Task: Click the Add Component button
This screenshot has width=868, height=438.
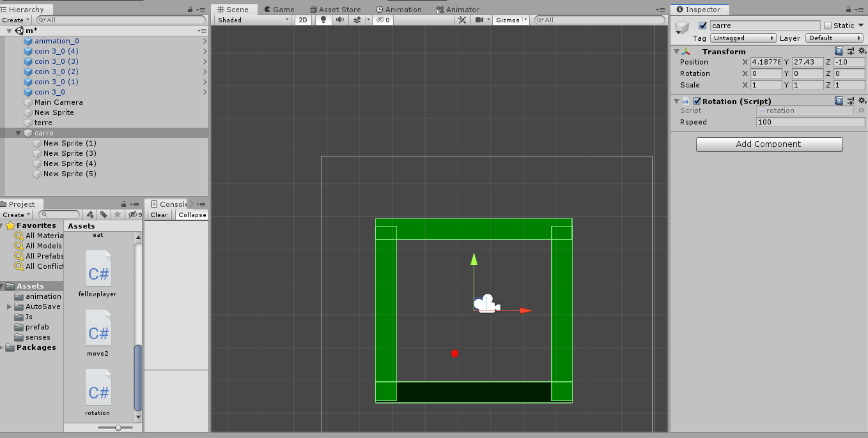Action: tap(769, 144)
